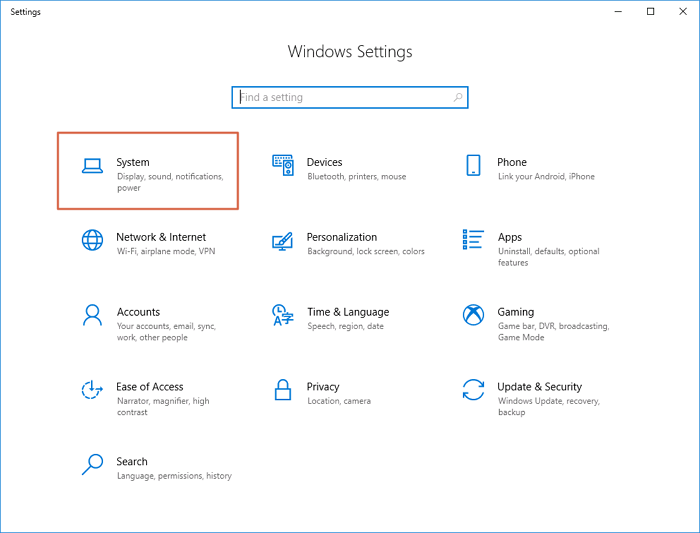
Task: Click magnifier icon in search box
Action: [x=458, y=97]
